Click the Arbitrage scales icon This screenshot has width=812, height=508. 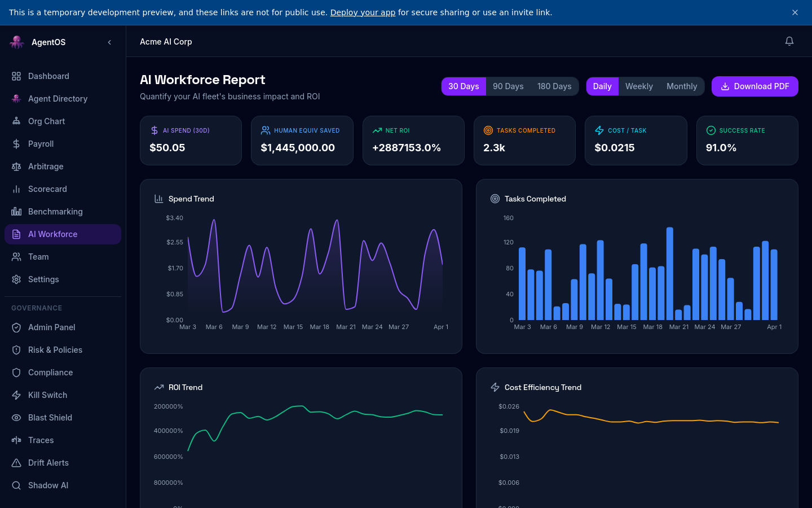16,167
